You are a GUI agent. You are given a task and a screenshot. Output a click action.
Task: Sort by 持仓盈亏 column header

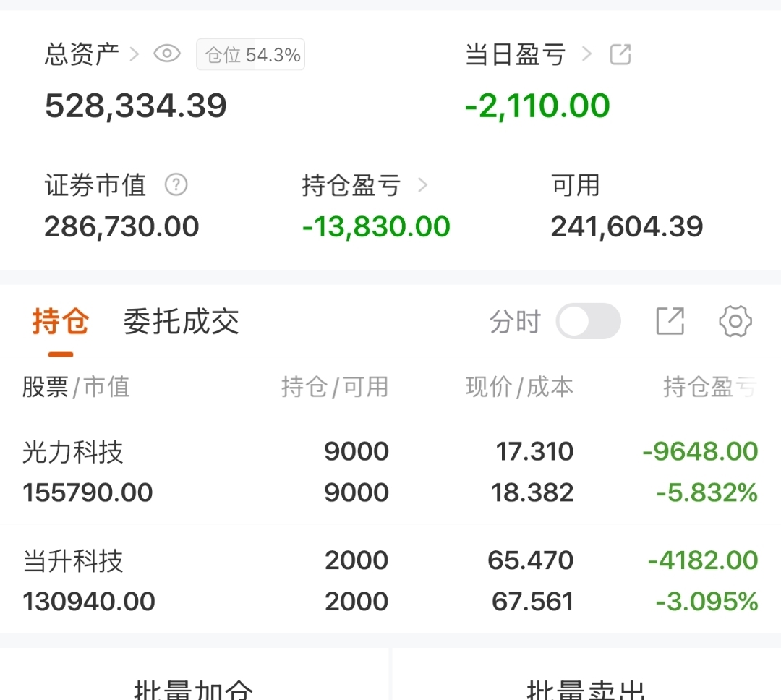709,388
